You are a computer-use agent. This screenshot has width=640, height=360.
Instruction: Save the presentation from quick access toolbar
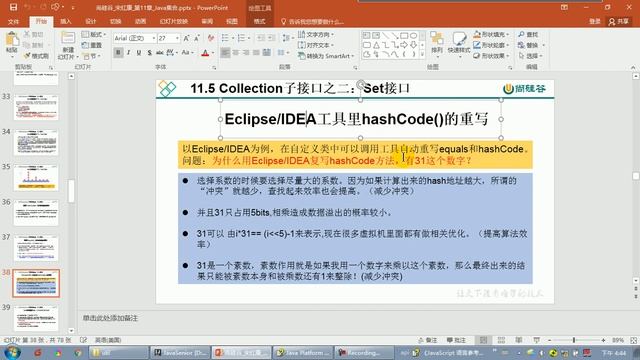13,7
